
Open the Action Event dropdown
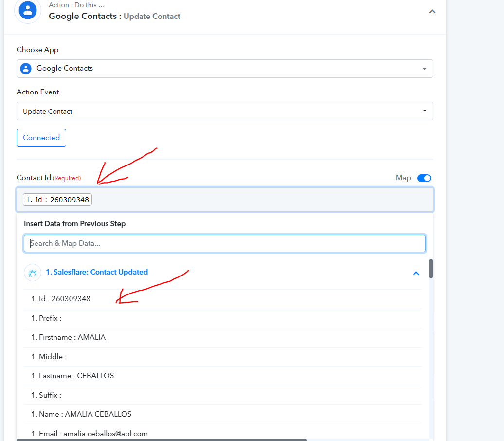225,111
